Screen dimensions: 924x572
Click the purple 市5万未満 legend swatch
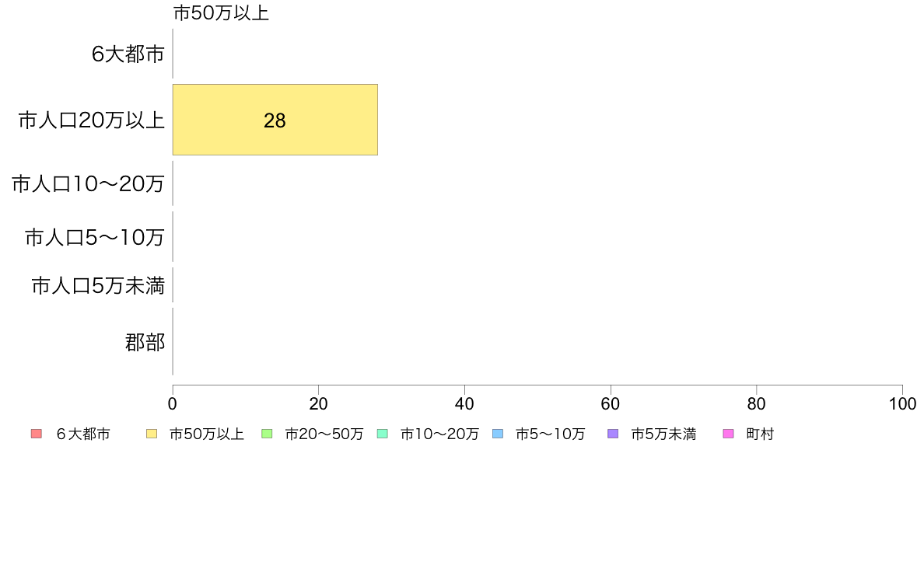(x=613, y=434)
